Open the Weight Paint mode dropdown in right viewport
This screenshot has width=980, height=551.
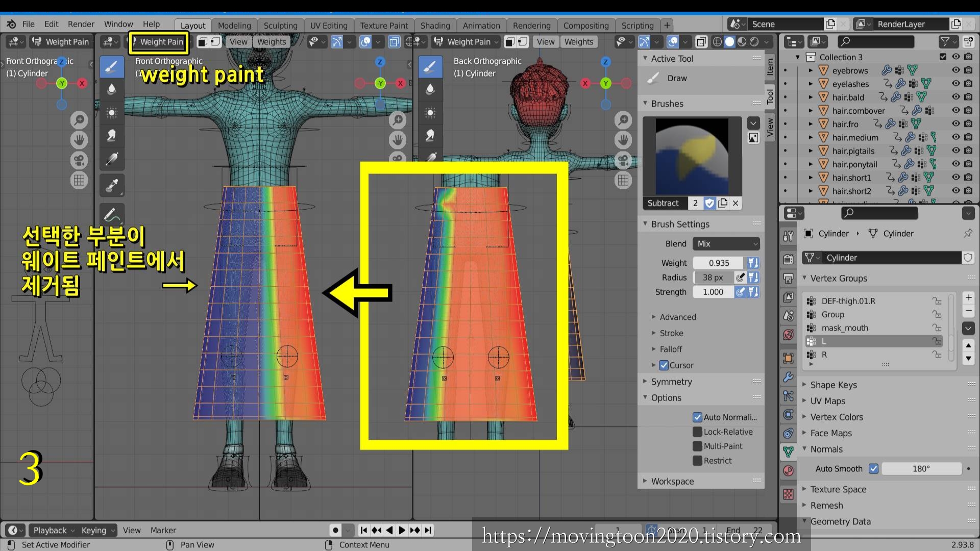tap(465, 42)
